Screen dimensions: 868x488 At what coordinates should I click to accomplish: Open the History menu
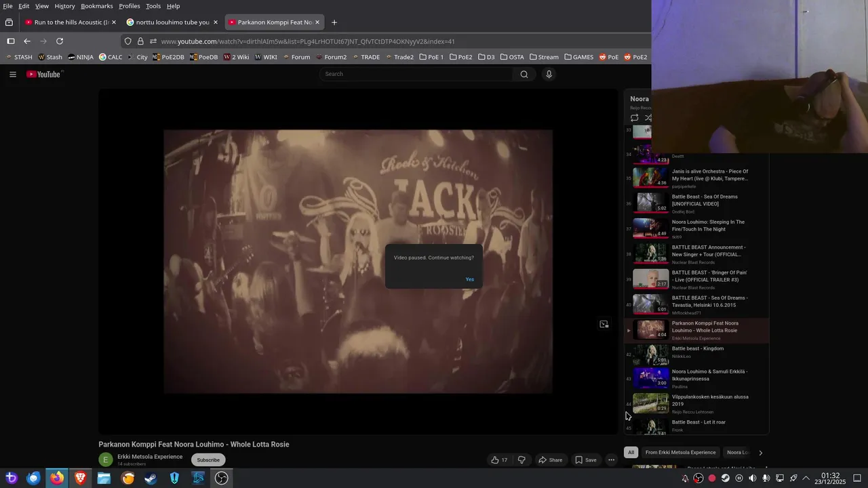(x=64, y=6)
